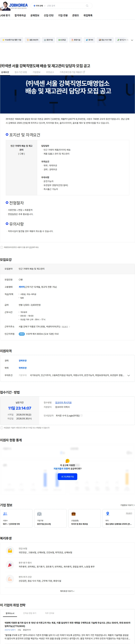Click the 설립 59년차 tag

(x=32, y=40)
